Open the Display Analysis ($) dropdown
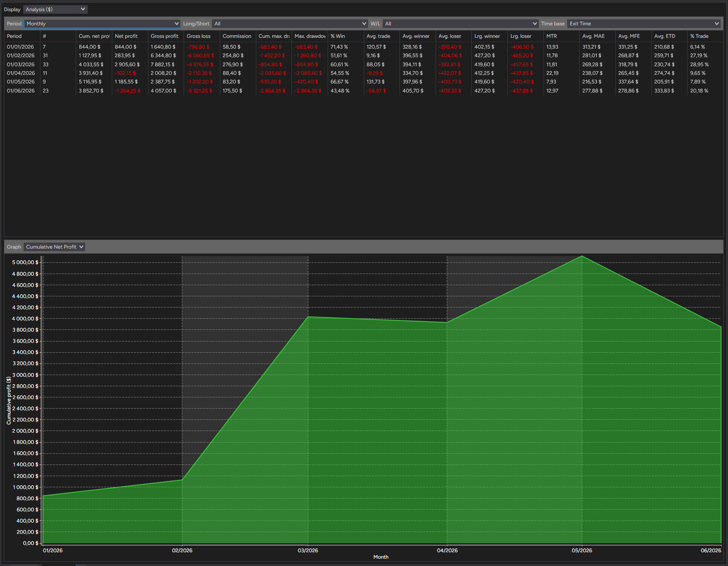Image resolution: width=728 pixels, height=566 pixels. coord(55,9)
